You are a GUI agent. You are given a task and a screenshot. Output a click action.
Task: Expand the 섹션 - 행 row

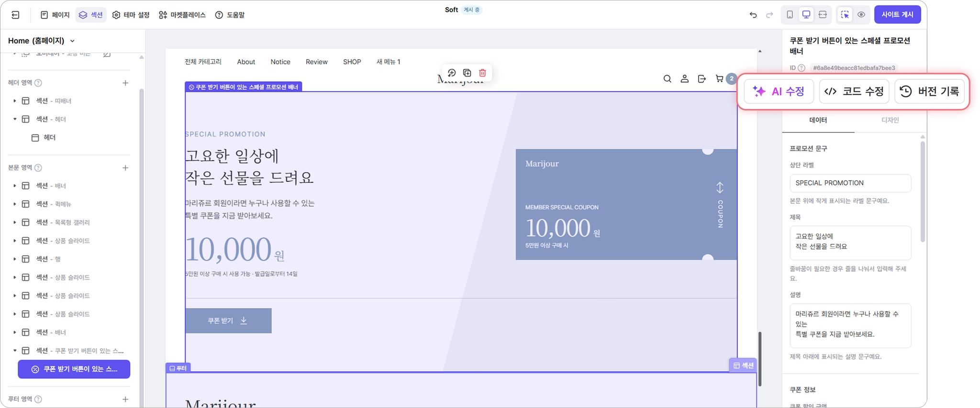[14, 259]
